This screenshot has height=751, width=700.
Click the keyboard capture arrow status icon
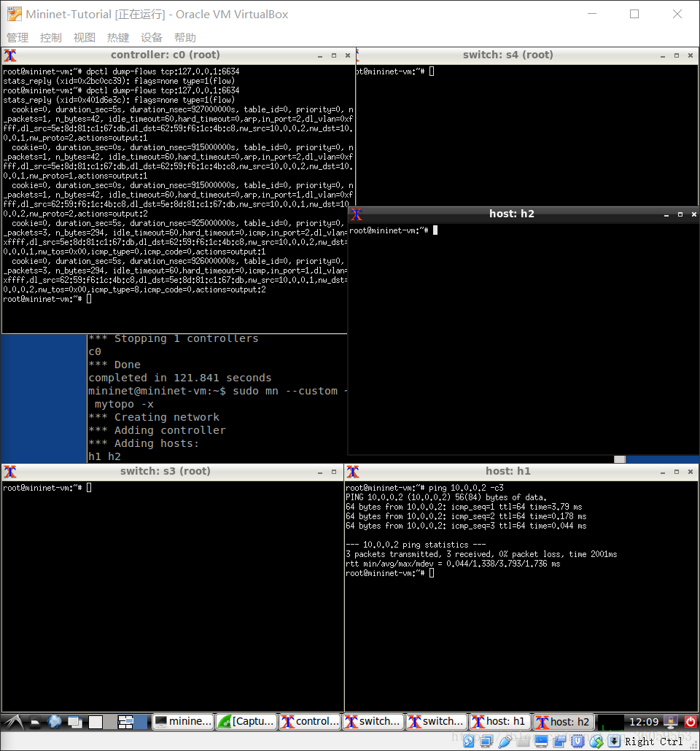[x=614, y=742]
